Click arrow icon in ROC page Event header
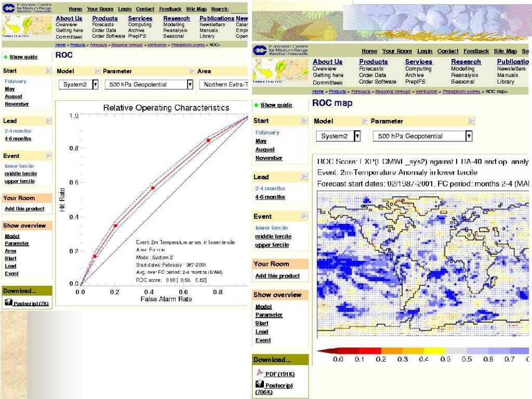Viewport: 532px width, 399px height. click(x=48, y=155)
